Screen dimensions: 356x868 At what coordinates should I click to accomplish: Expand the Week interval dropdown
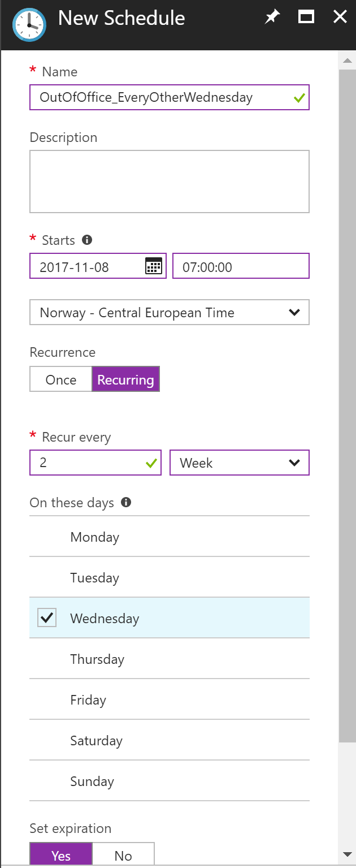tap(240, 463)
